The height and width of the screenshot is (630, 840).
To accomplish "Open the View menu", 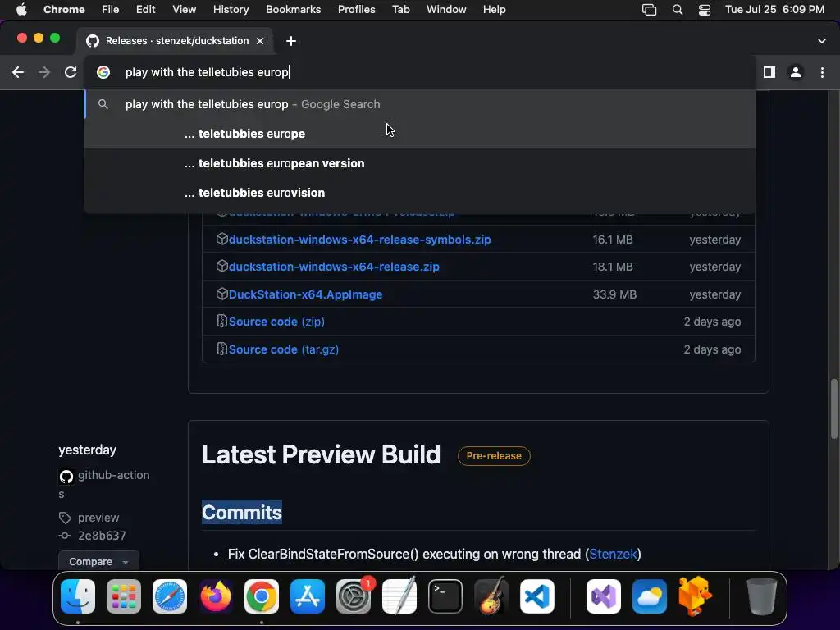I will pyautogui.click(x=185, y=10).
